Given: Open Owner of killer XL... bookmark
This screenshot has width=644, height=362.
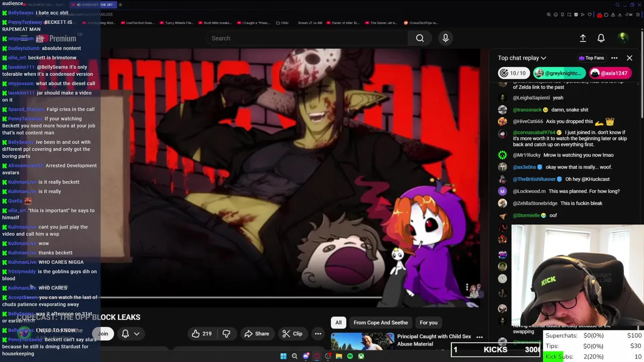Looking at the screenshot, I should click(x=343, y=23).
